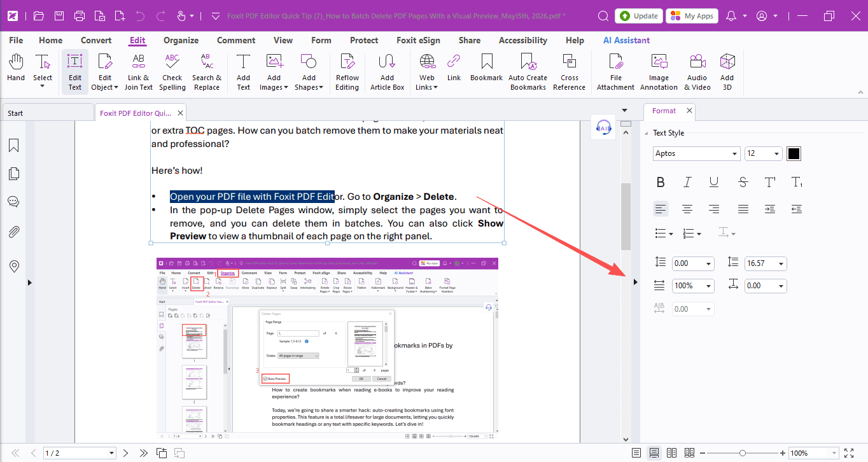The image size is (868, 462).
Task: Click the Save icon in title bar
Action: coord(59,16)
